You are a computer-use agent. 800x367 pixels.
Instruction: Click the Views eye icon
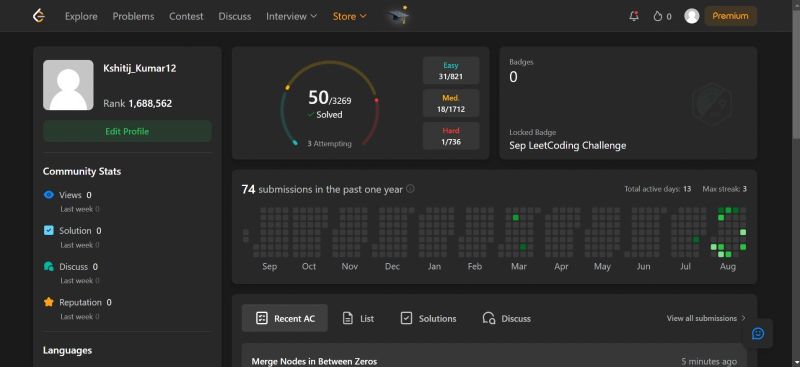[x=48, y=195]
